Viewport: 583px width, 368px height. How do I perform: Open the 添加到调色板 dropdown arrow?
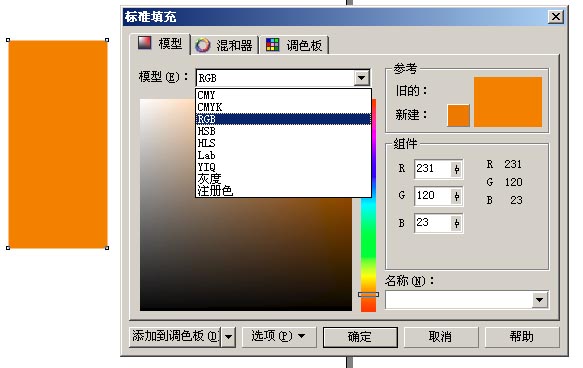[x=228, y=337]
